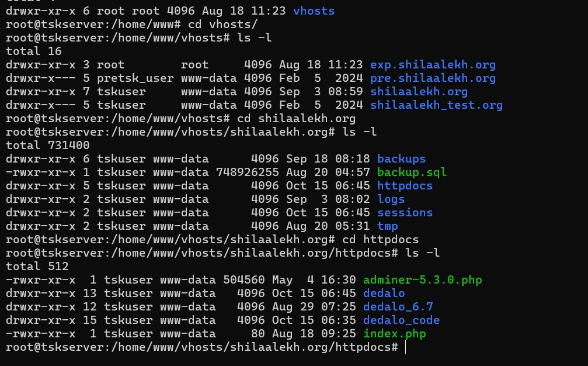The image size is (588, 366).
Task: Click the pretsk_user owner name
Action: (x=135, y=78)
